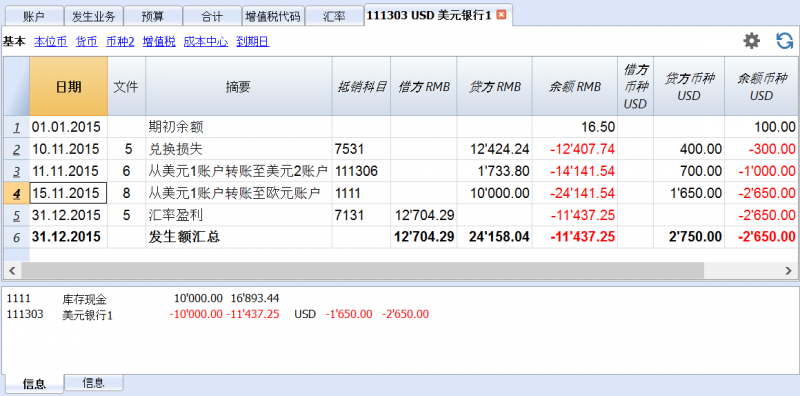Screen dimensions: 800x396
Task: Select row number 3 header
Action: [16, 171]
